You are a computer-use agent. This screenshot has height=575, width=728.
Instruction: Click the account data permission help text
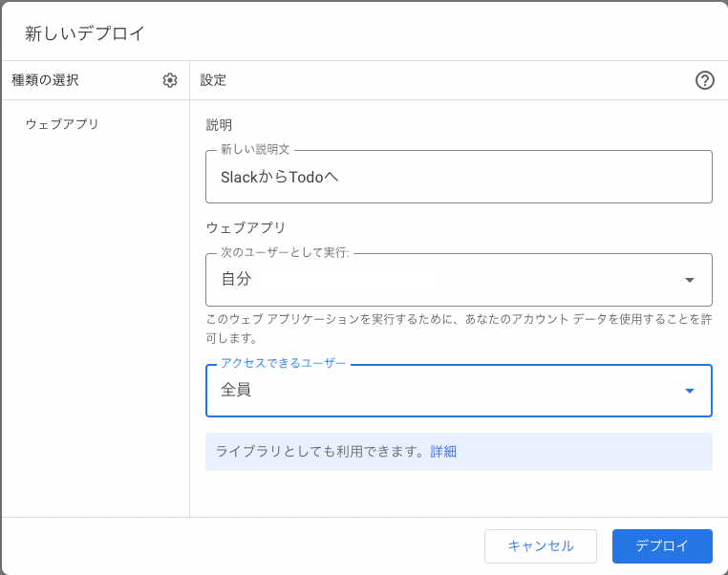pyautogui.click(x=459, y=328)
